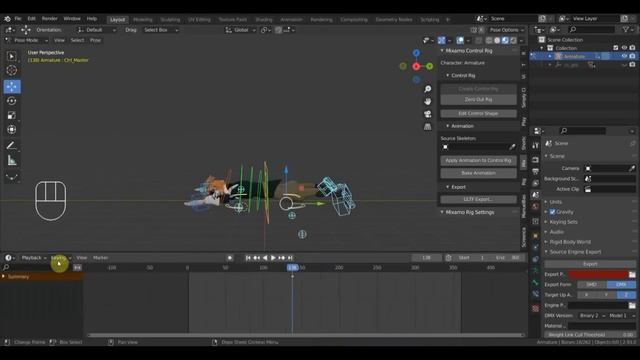The image size is (640, 360).
Task: Browse Export Path with the folder icon
Action: pos(632,274)
